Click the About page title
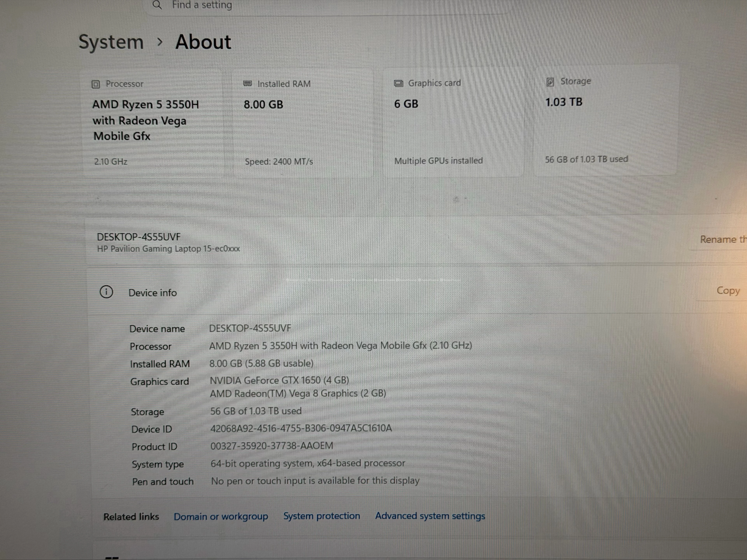 pos(203,42)
